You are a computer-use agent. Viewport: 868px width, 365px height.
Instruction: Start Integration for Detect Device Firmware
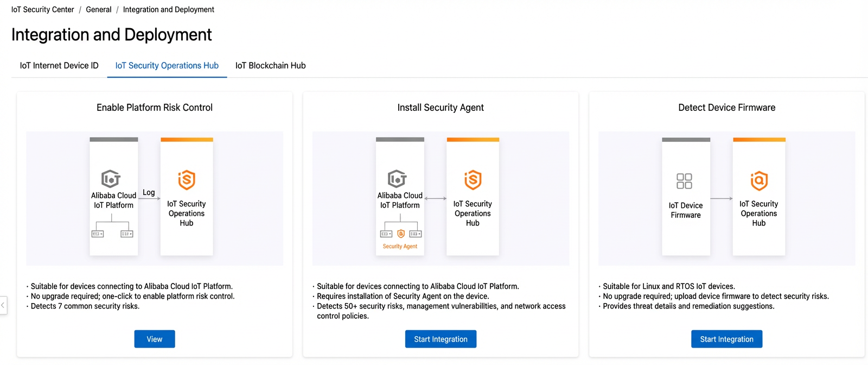(726, 339)
